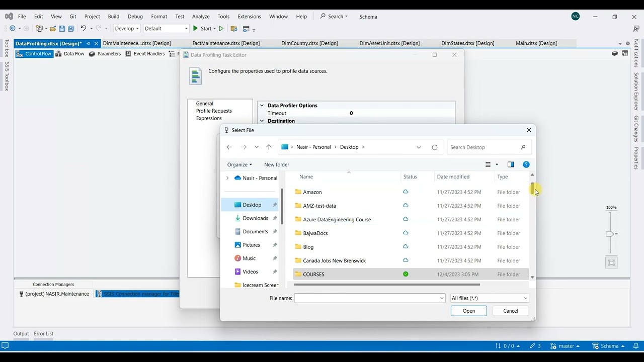Click the Variables grid icon on design surface

pos(625,54)
